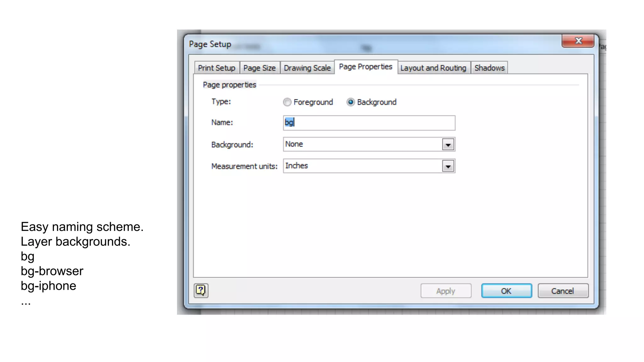Select the Page Properties tab
The height and width of the screenshot is (362, 644).
[x=366, y=67]
